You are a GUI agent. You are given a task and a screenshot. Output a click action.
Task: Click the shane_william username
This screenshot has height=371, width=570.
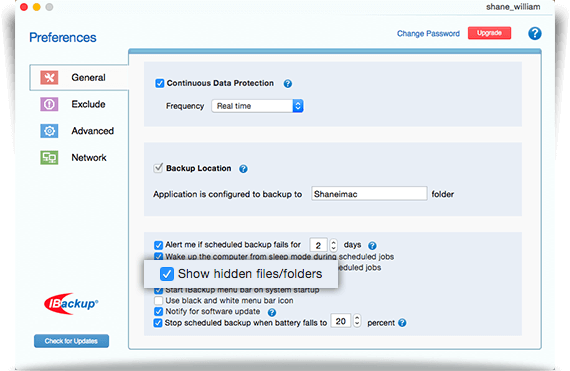tap(513, 7)
